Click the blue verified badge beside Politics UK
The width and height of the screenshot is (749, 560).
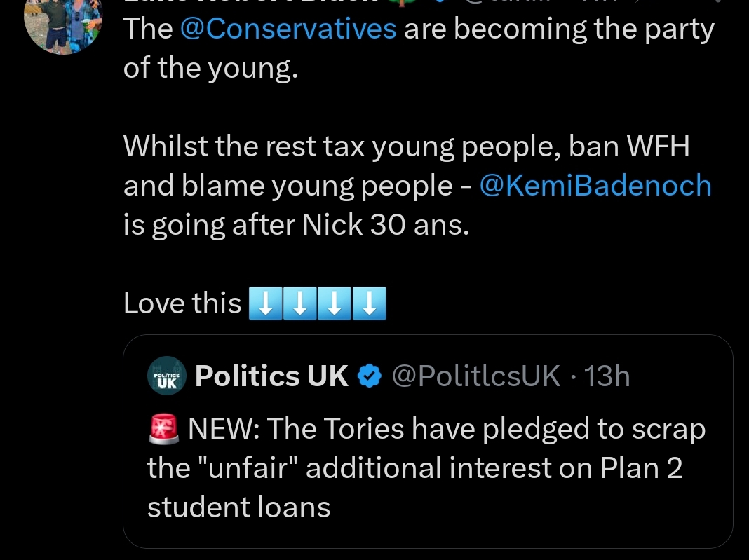pyautogui.click(x=370, y=377)
